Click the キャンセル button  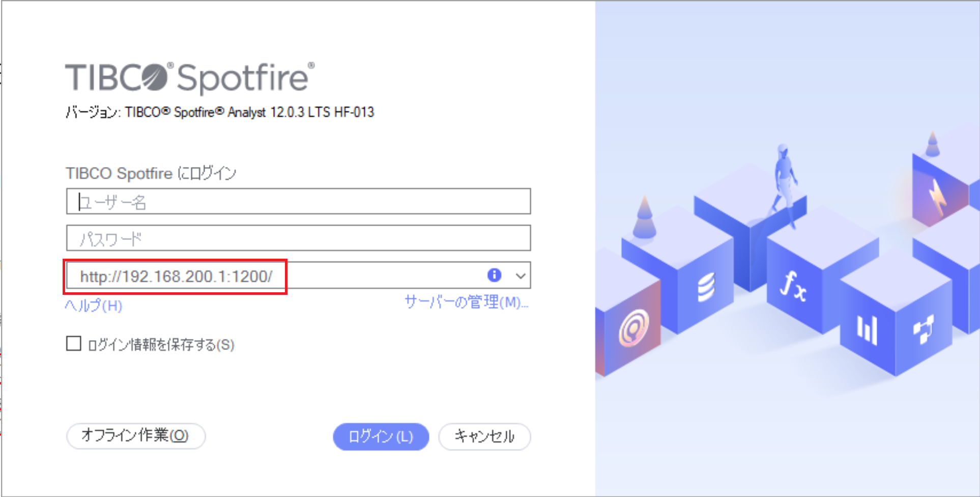click(484, 436)
